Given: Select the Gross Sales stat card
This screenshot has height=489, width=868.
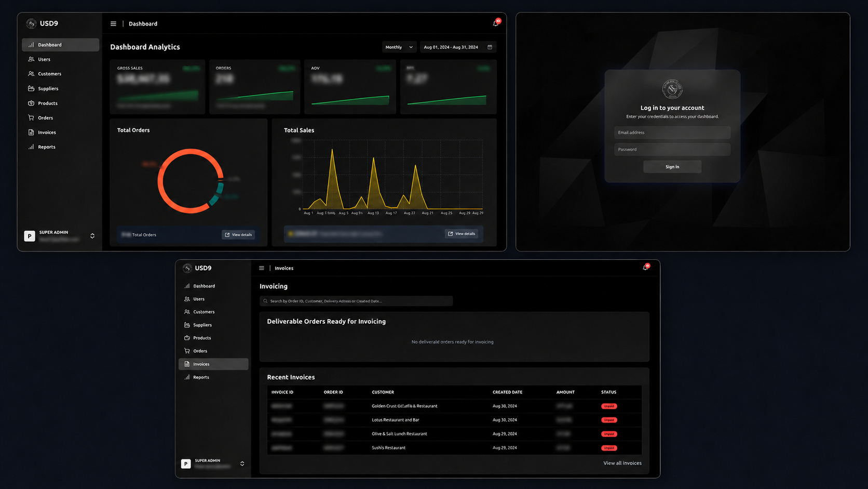Looking at the screenshot, I should (157, 87).
